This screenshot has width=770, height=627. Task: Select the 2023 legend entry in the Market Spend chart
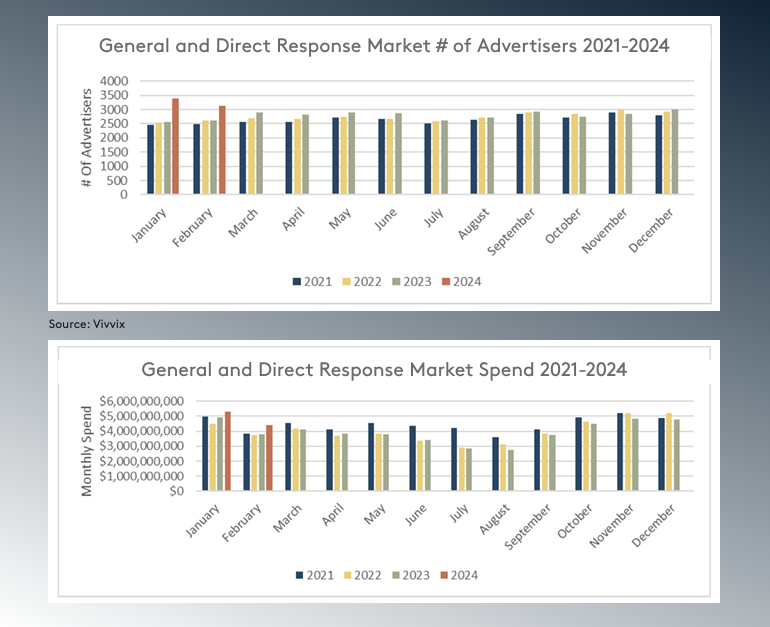413,575
